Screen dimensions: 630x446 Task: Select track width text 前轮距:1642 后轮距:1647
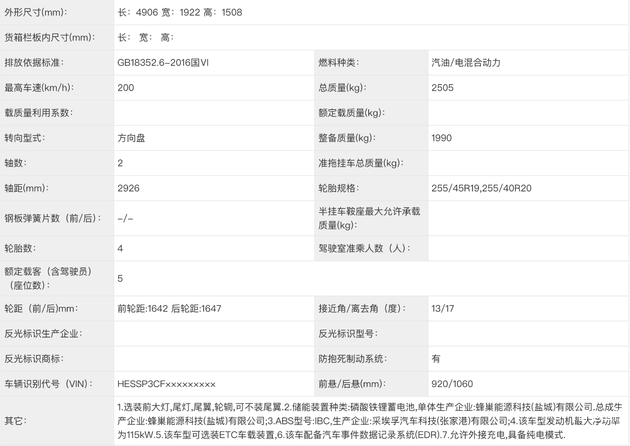(x=183, y=310)
